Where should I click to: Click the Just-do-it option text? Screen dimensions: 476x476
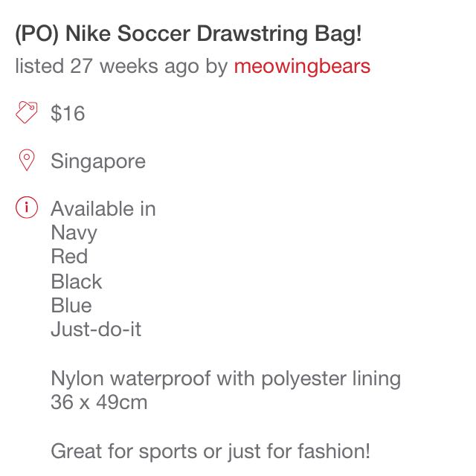(x=96, y=329)
